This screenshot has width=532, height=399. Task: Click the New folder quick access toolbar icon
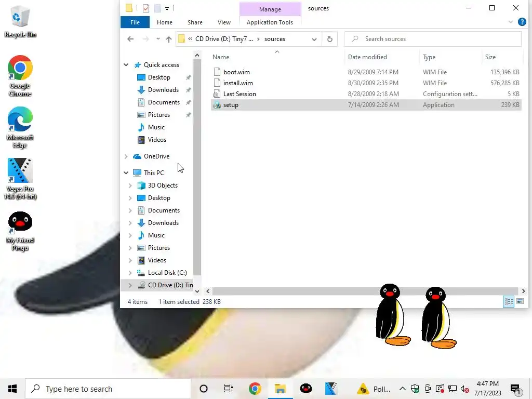[157, 8]
